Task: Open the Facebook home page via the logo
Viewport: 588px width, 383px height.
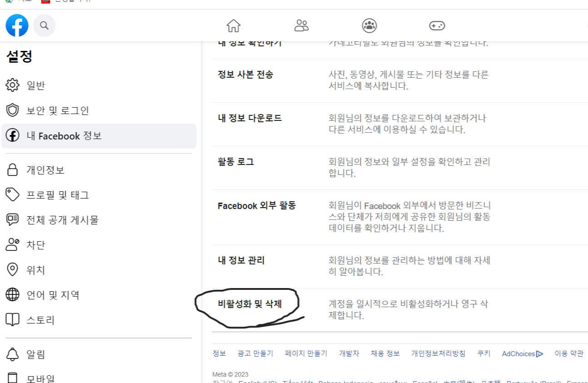Action: [17, 25]
